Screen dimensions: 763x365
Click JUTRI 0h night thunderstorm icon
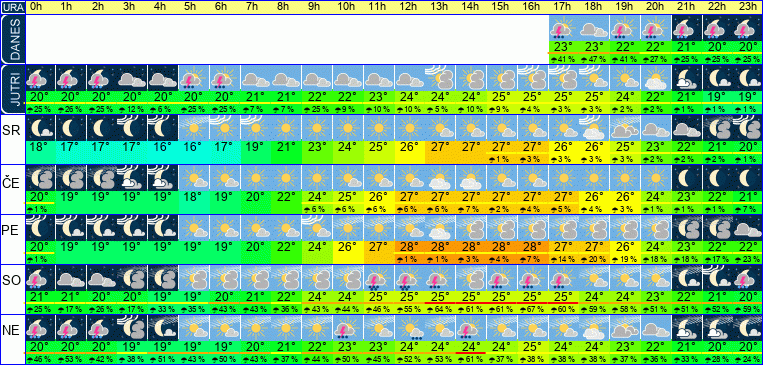point(40,78)
